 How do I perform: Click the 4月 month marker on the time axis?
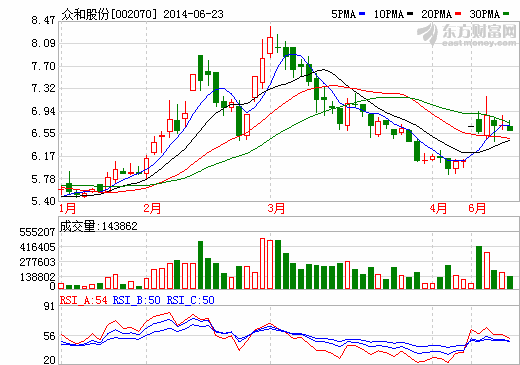pyautogui.click(x=438, y=209)
